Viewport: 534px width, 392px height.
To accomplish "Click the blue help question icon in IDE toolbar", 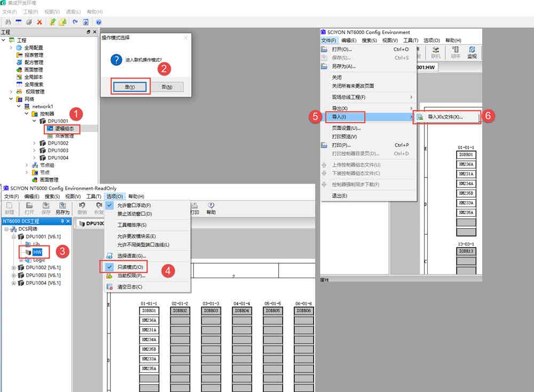I will (x=98, y=22).
